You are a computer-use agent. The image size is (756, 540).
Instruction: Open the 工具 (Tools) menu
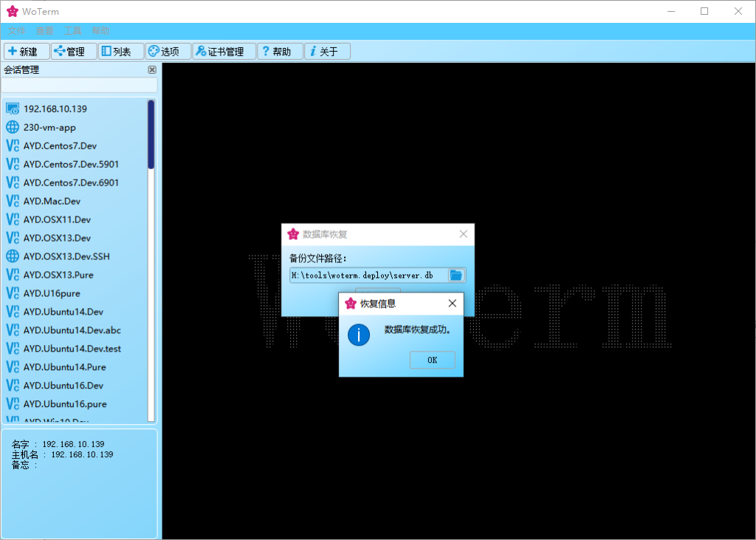[72, 30]
